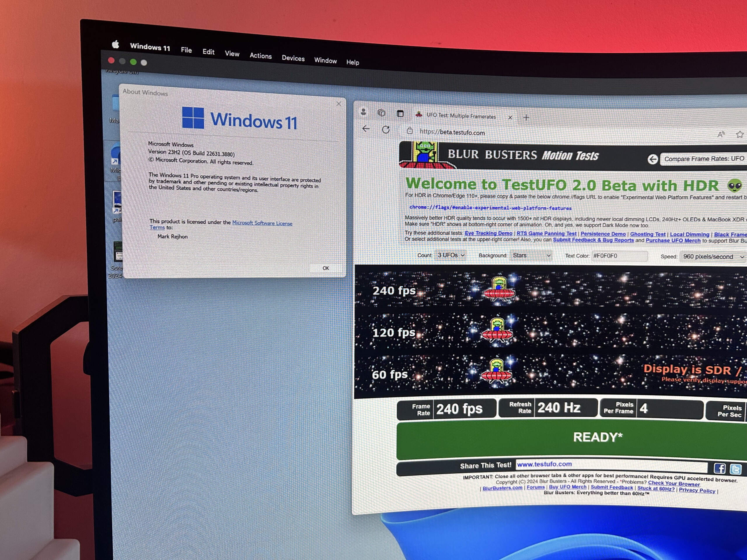747x560 pixels.
Task: Share test via Twitter icon
Action: tap(736, 469)
